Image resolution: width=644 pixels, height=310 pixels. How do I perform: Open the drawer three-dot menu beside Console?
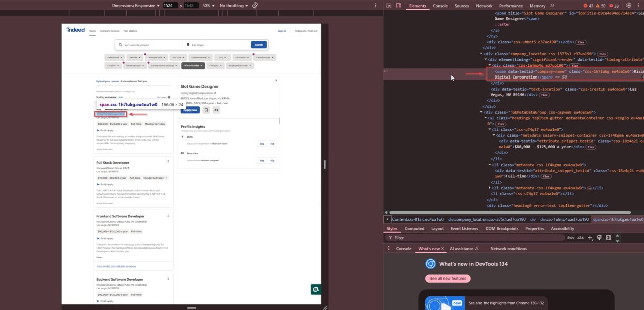click(388, 249)
